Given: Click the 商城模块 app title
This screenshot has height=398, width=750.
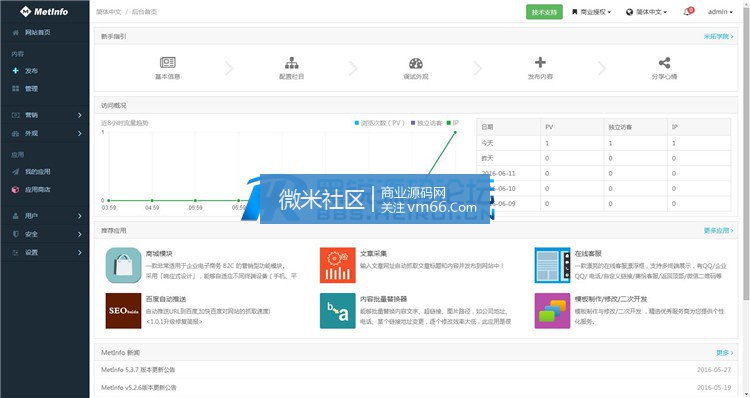Looking at the screenshot, I should (159, 254).
